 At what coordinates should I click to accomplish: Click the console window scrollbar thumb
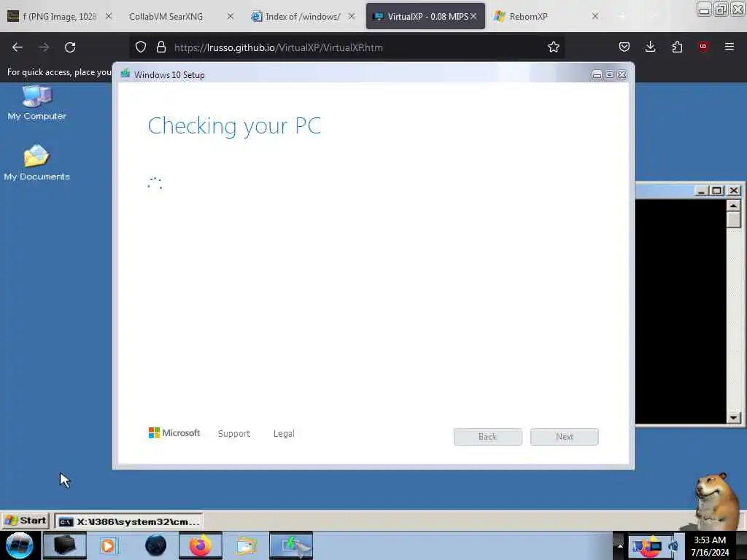click(733, 219)
